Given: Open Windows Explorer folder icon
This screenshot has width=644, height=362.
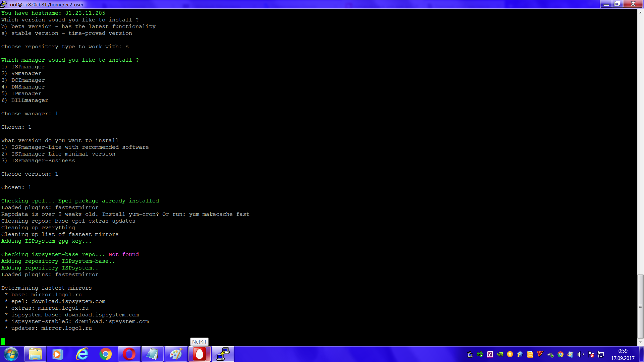Looking at the screenshot, I should point(35,354).
